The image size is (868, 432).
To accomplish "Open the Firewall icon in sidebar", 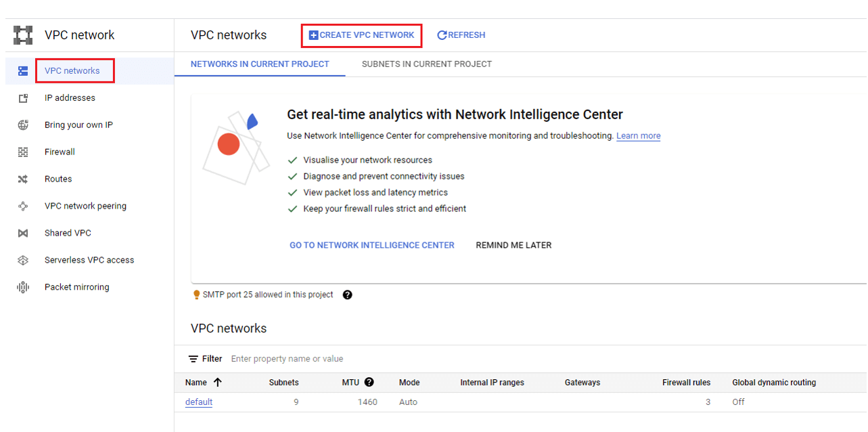I will [x=23, y=152].
